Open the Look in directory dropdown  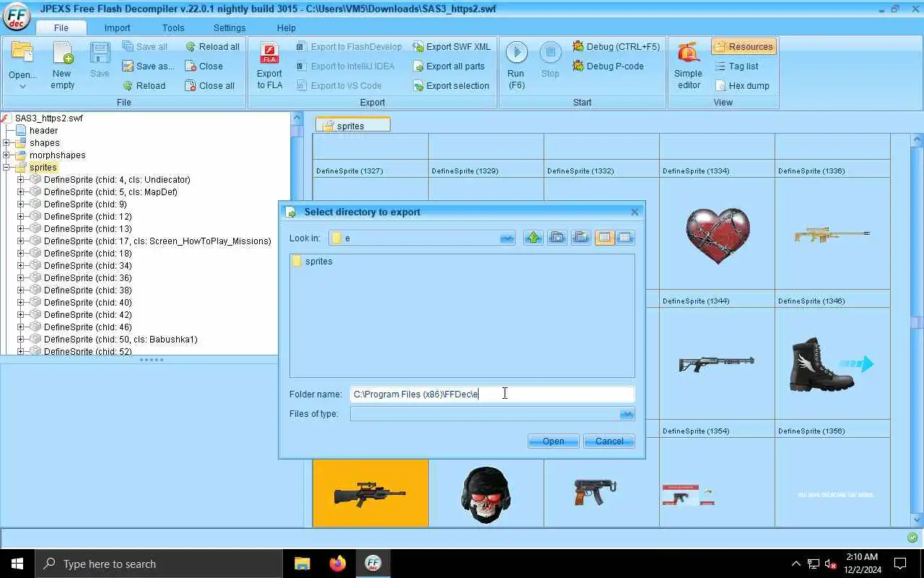tap(507, 238)
